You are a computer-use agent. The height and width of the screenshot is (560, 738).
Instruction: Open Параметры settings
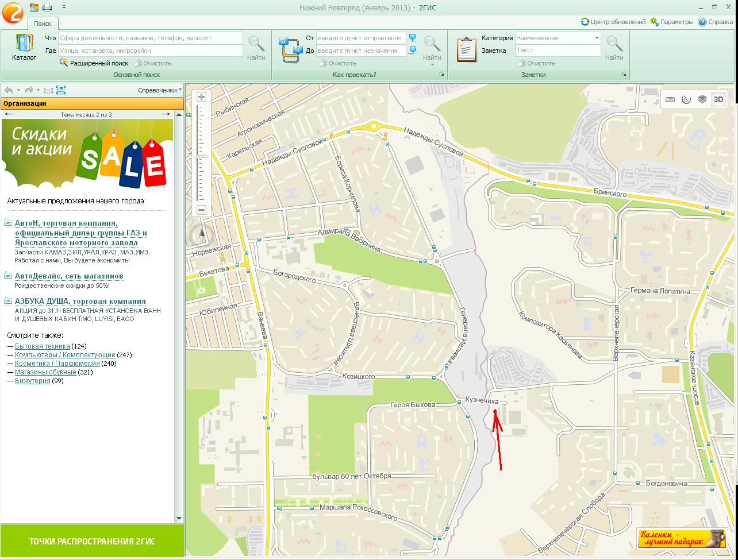point(672,22)
